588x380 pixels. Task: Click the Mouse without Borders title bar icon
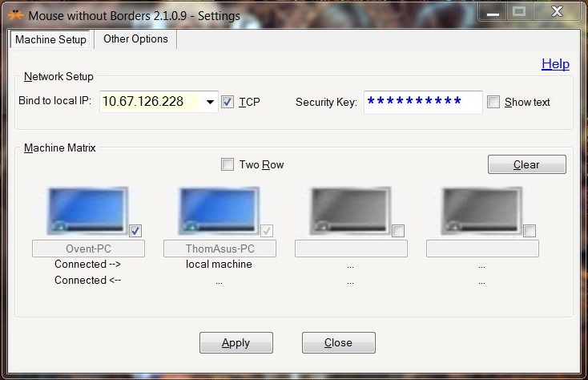click(16, 15)
